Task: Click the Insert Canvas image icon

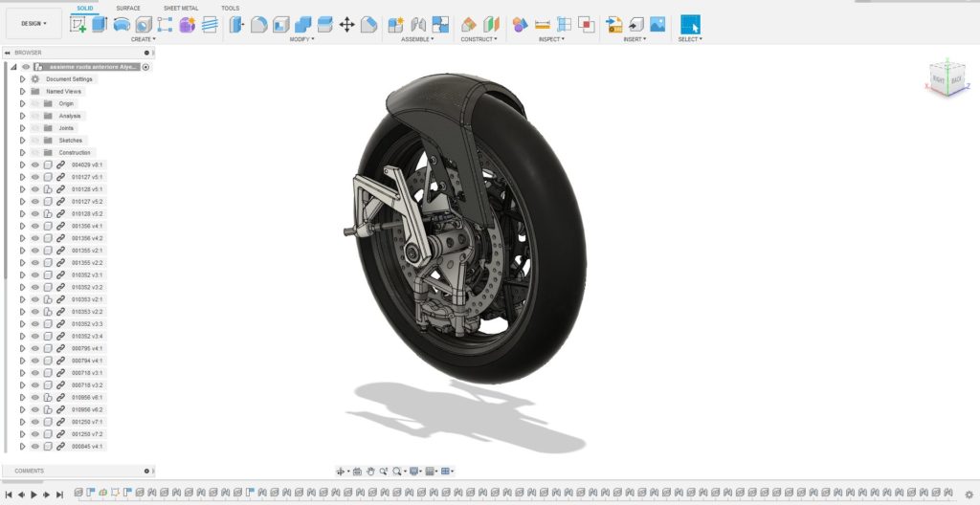Action: click(657, 24)
